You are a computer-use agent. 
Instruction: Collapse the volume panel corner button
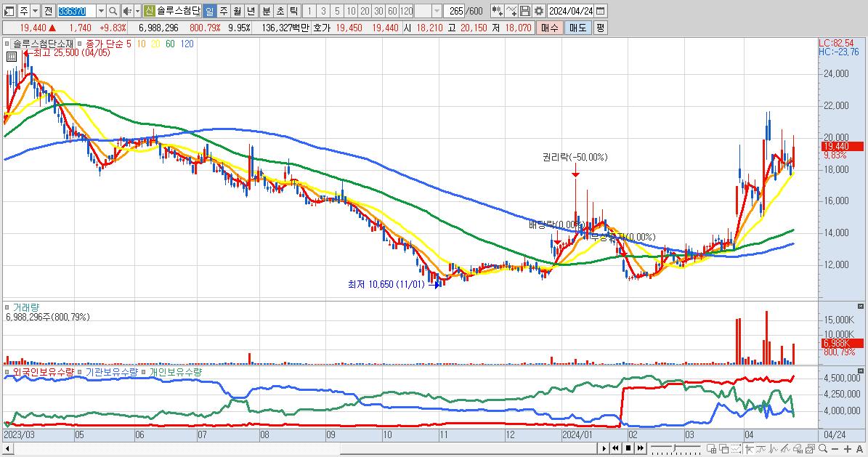860,307
